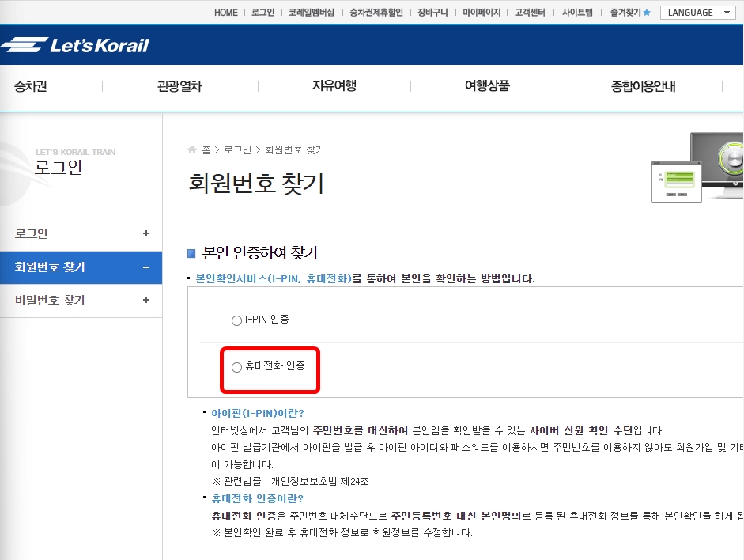Open the LANGUAGE dropdown

[697, 12]
